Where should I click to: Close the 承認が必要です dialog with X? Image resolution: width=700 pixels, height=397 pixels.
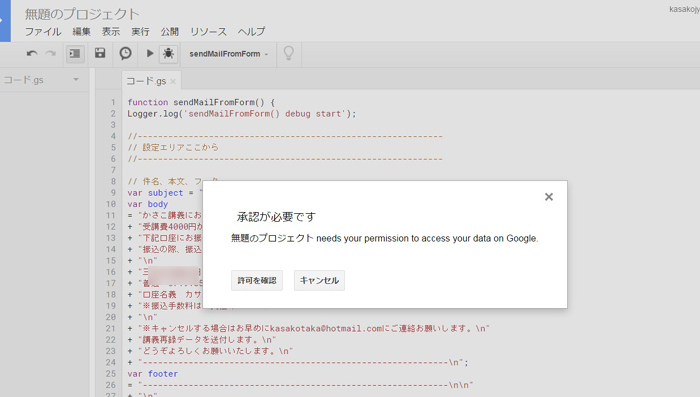pyautogui.click(x=549, y=197)
